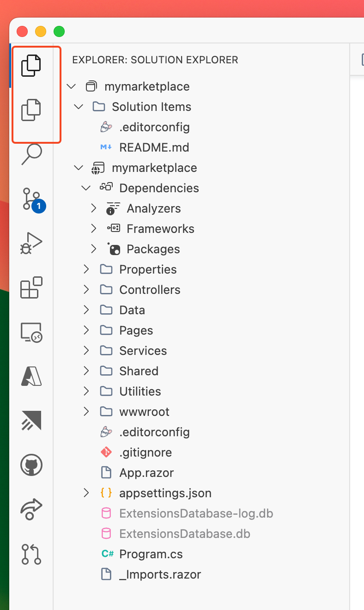Expand the Packages node
The image size is (364, 610).
pos(93,249)
